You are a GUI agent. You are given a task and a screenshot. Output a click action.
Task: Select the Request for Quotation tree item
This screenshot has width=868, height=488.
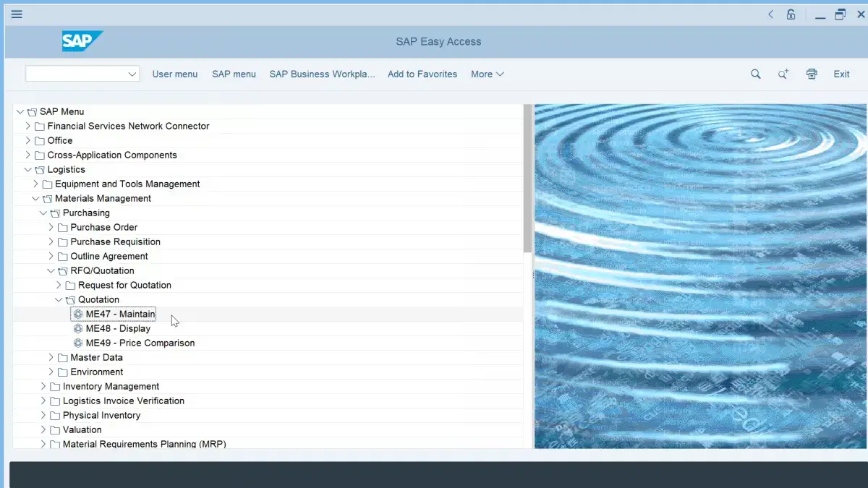(x=125, y=285)
